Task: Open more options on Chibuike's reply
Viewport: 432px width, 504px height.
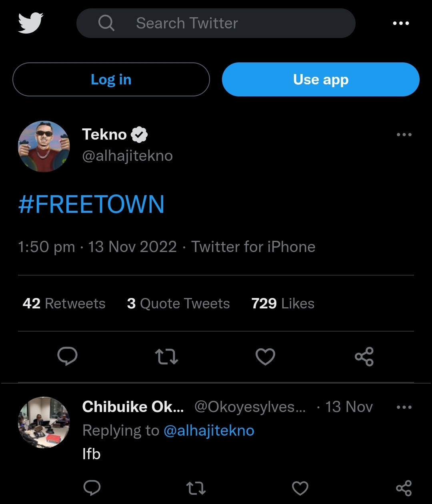Action: pos(404,407)
